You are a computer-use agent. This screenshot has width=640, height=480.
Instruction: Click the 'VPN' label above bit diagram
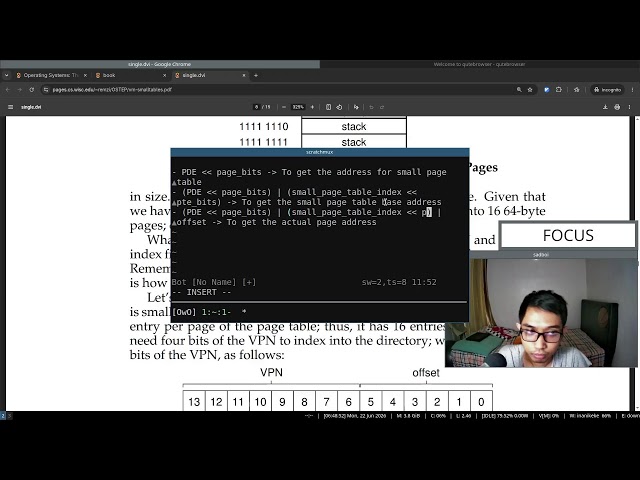[271, 372]
